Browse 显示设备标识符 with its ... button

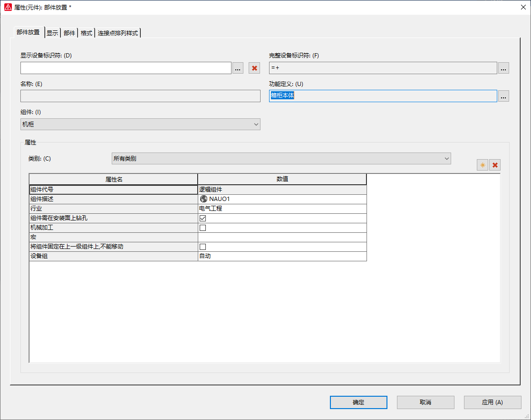(x=238, y=68)
